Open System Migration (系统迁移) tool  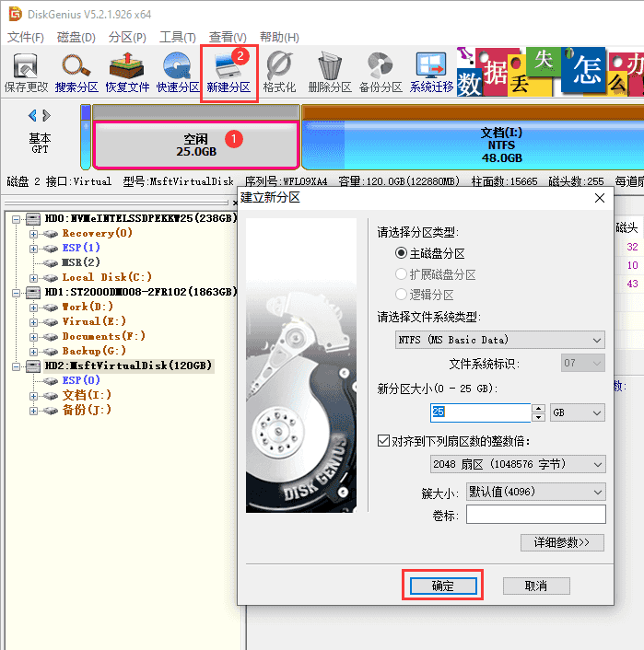click(x=431, y=72)
